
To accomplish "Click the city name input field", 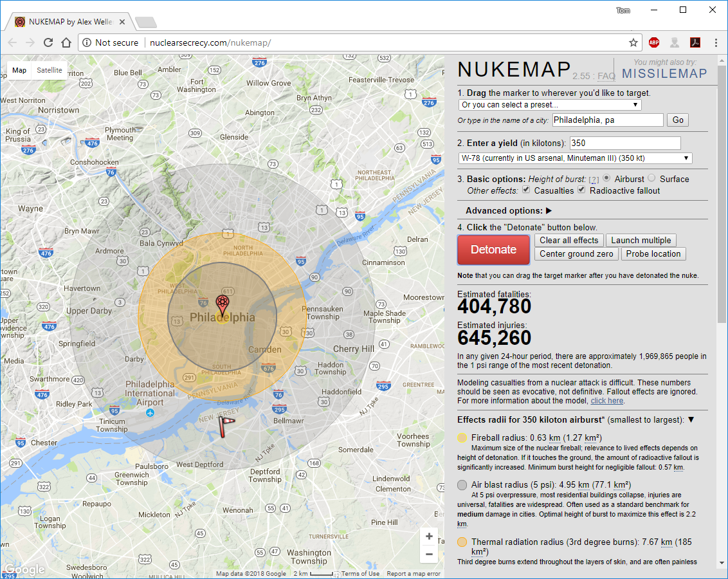I will point(608,120).
